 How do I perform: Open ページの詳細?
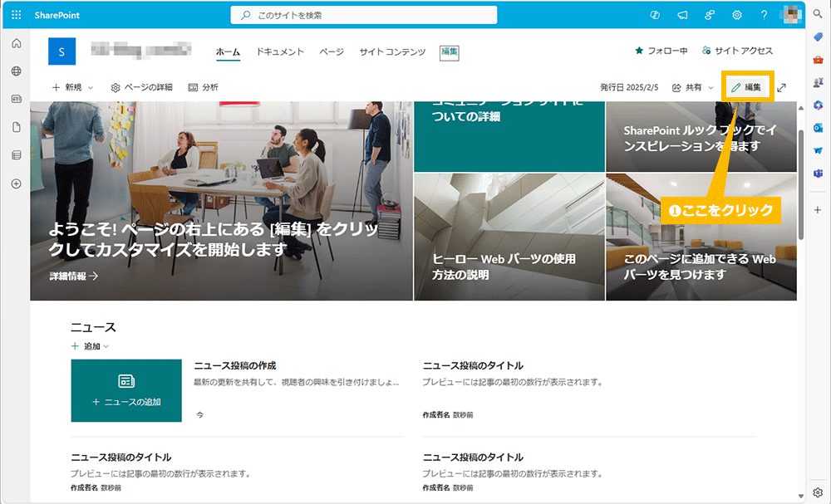coord(142,87)
